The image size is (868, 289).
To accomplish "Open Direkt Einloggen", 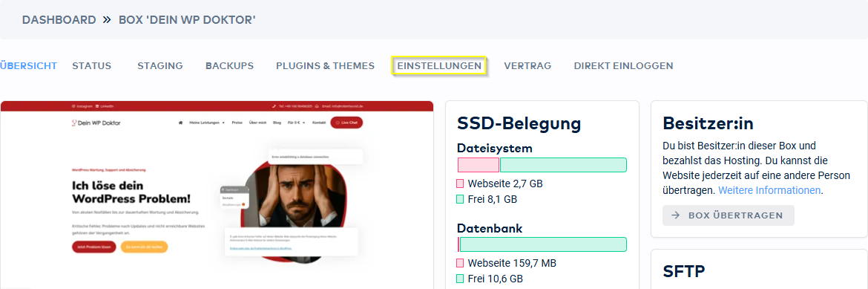I will [623, 66].
